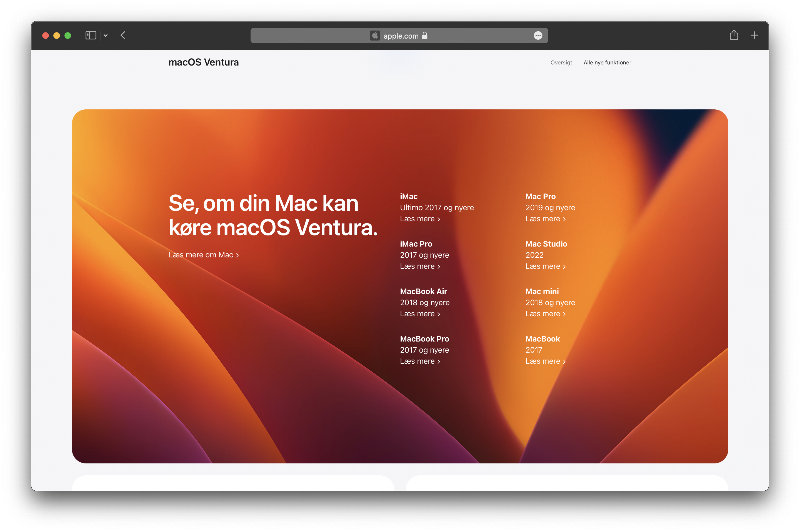
Task: Open the page options ellipsis button
Action: click(538, 36)
